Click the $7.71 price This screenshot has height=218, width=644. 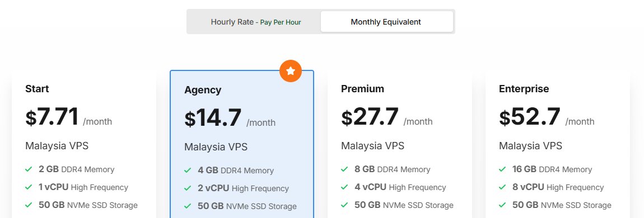point(52,117)
